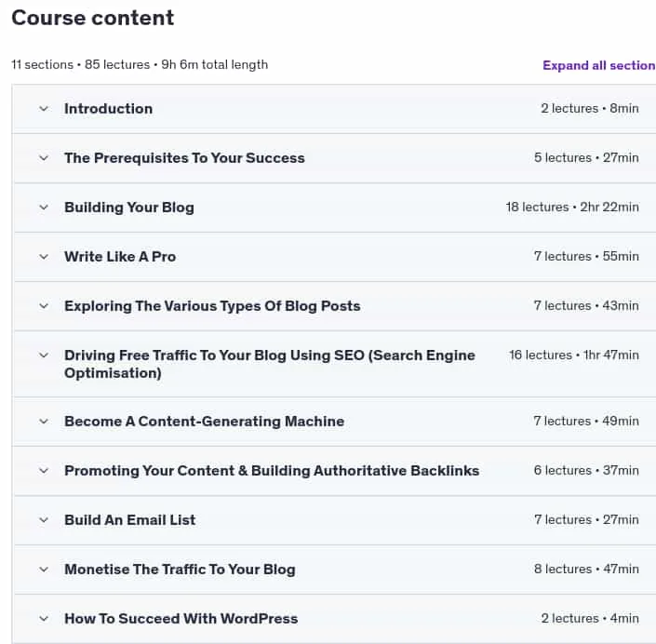Open Monetise The Traffic section chevron
The image size is (656, 644).
44,570
